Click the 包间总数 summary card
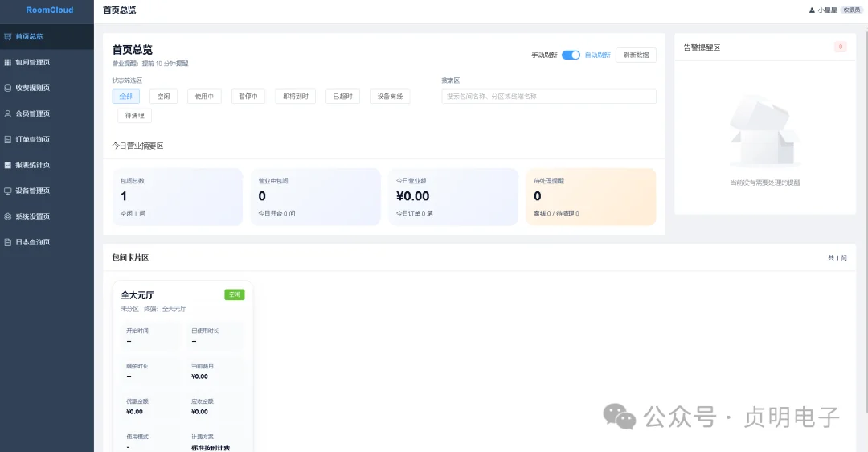The image size is (868, 452). [x=177, y=196]
